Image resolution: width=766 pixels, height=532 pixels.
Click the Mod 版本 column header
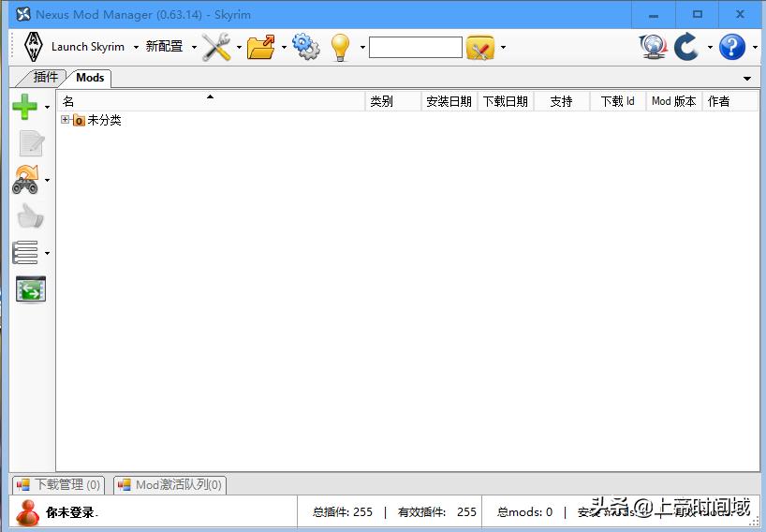(x=673, y=101)
